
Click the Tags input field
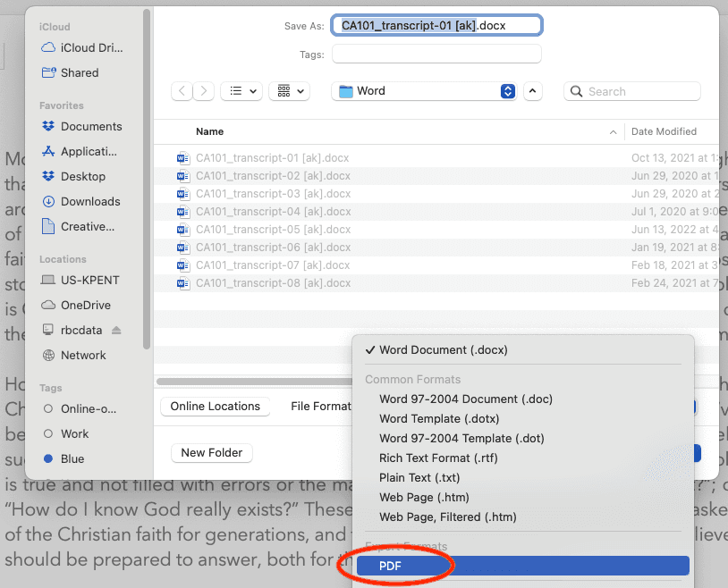[x=436, y=55]
